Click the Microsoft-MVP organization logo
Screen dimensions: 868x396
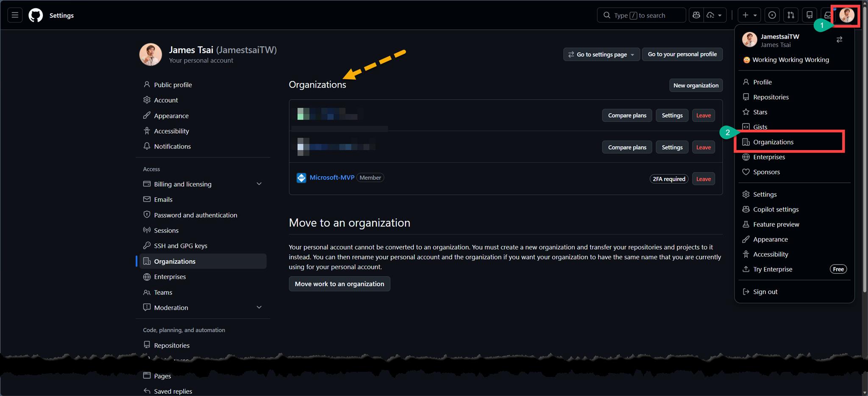(x=301, y=178)
